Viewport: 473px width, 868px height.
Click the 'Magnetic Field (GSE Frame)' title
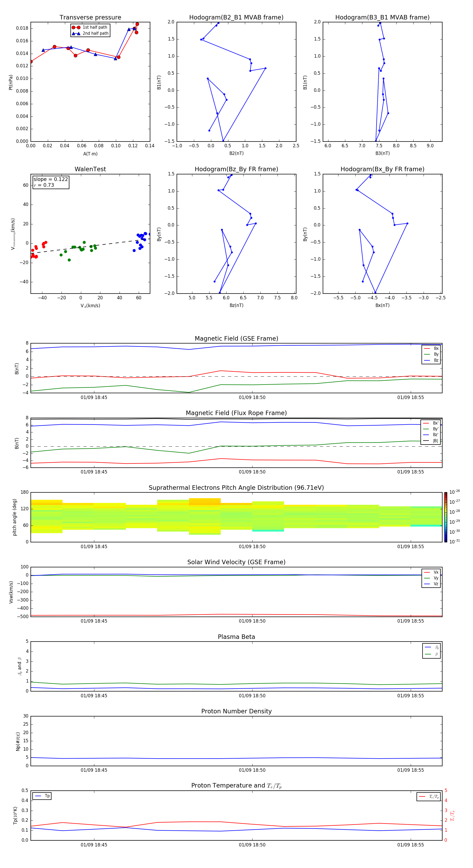236,339
